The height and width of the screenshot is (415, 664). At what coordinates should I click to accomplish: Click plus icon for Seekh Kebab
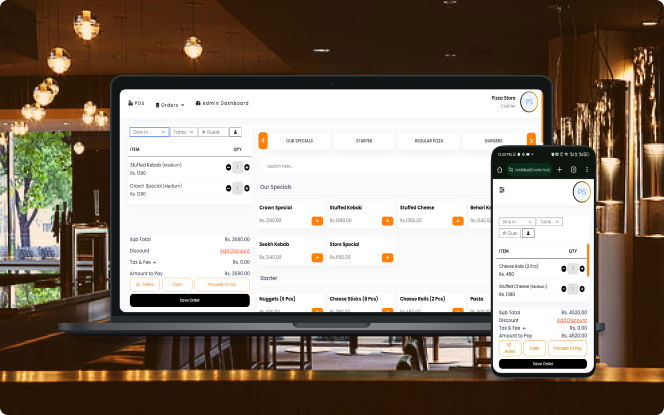tap(317, 257)
